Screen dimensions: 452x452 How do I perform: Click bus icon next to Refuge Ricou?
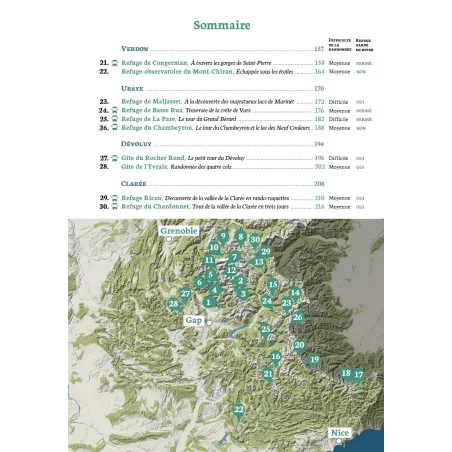point(115,198)
